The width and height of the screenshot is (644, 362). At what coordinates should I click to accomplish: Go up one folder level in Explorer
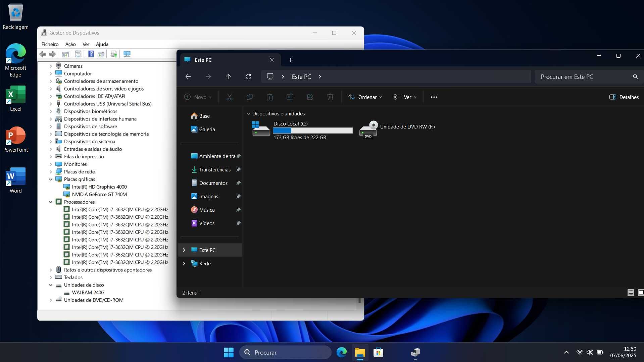228,76
